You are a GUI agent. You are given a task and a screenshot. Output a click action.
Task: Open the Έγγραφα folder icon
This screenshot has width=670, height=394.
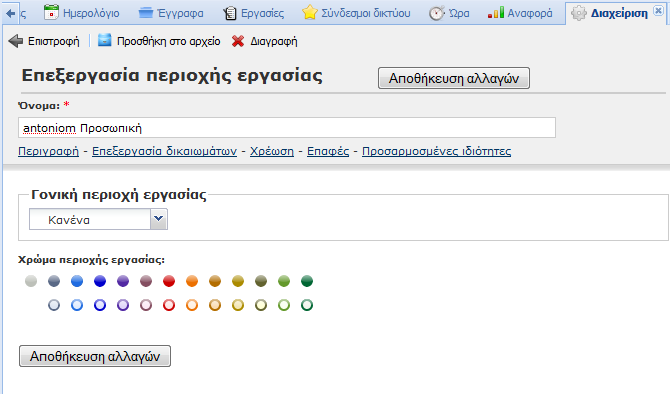(146, 13)
